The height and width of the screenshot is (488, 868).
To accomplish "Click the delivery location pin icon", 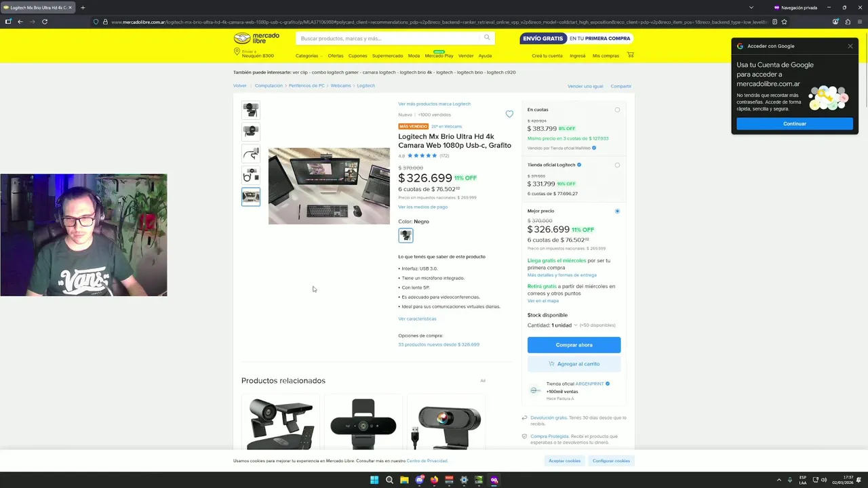I will (x=237, y=52).
